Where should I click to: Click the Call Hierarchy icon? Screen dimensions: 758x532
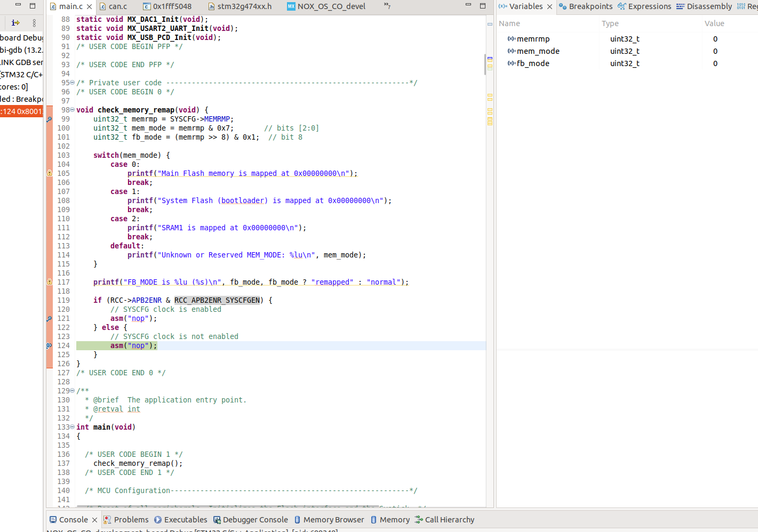pyautogui.click(x=418, y=520)
